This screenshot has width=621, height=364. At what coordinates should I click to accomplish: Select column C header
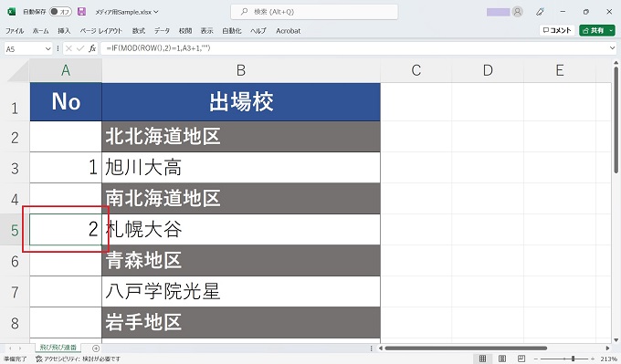416,70
